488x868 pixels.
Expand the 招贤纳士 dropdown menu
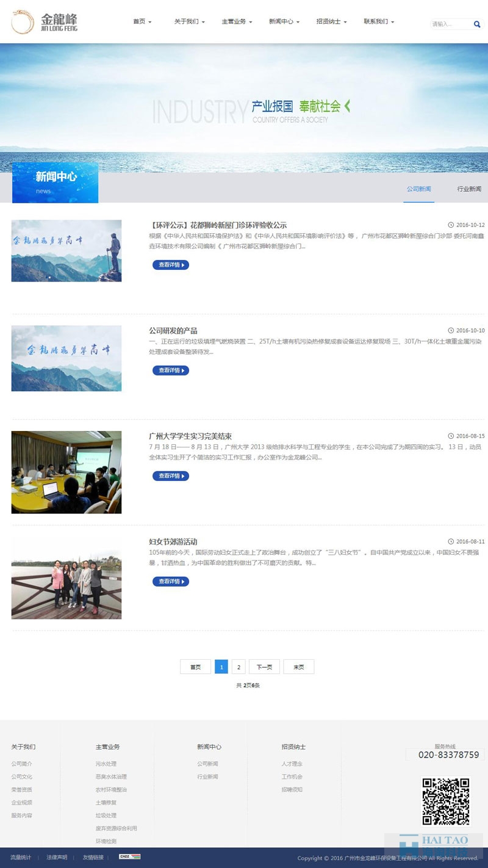click(331, 21)
